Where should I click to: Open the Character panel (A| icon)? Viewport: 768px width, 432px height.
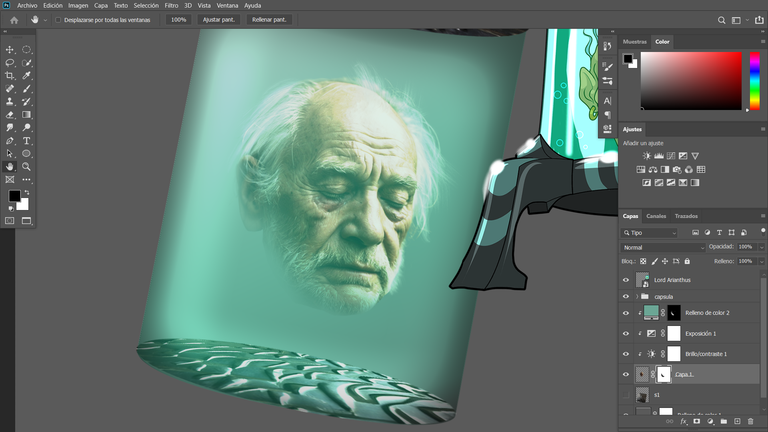point(607,101)
